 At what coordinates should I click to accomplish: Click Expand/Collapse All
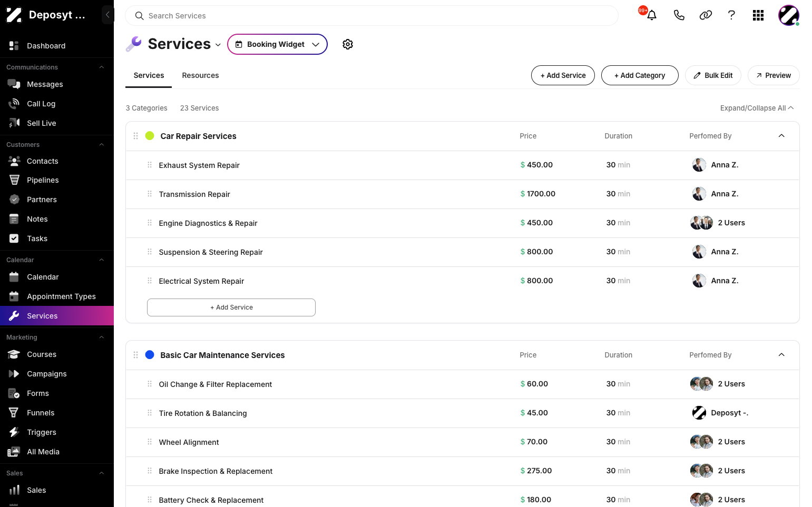coord(757,108)
